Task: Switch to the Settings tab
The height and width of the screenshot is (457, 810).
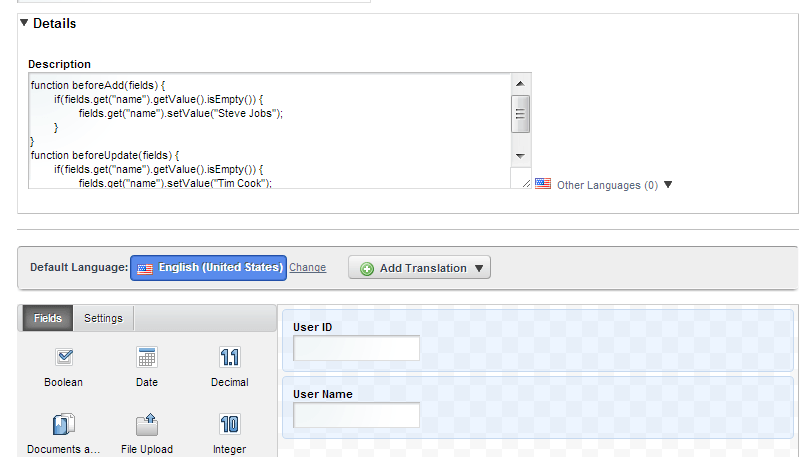Action: point(103,319)
